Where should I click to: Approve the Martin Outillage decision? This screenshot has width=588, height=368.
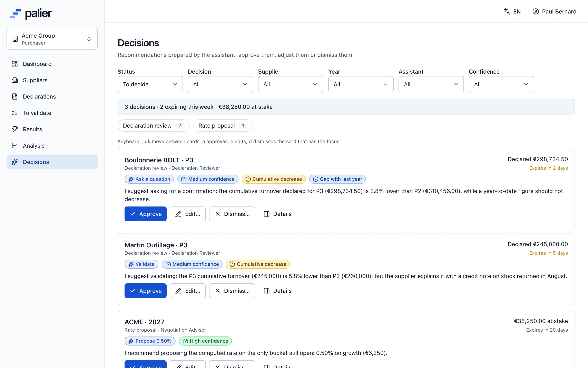pyautogui.click(x=146, y=291)
